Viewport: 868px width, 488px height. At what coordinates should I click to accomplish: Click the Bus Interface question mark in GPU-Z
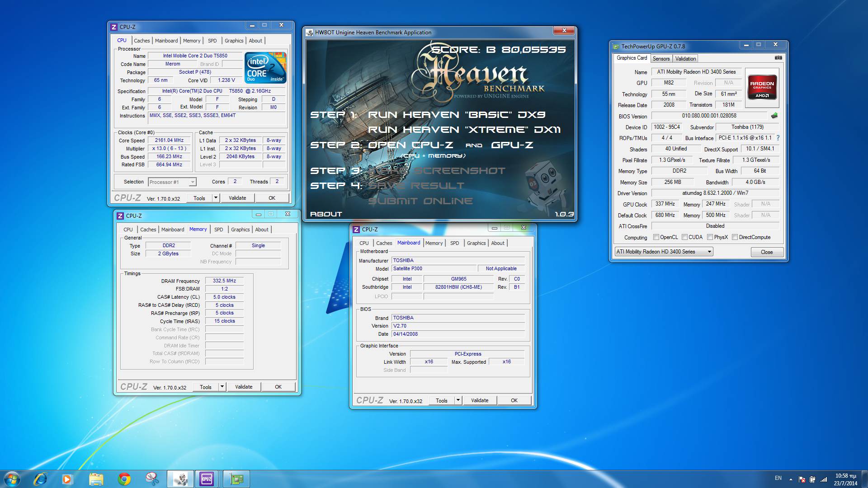tap(778, 138)
